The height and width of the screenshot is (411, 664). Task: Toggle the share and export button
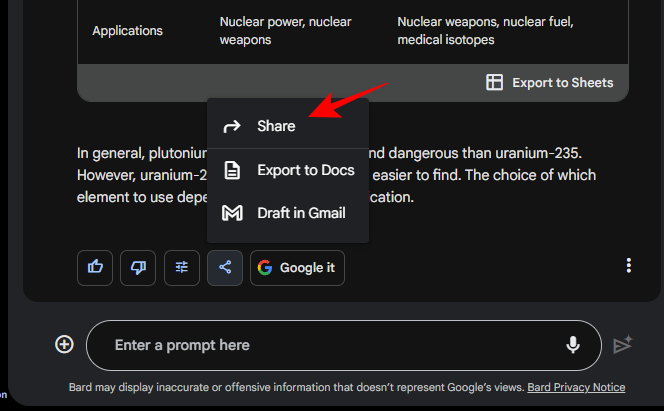(225, 268)
